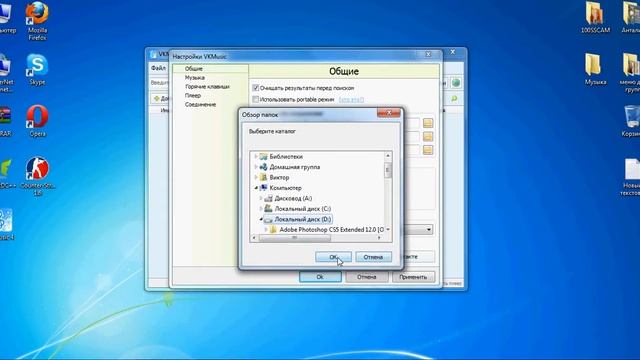Expand Локальный диск (C:) node arrow
Viewport: 640px width, 360px height.
(261, 209)
